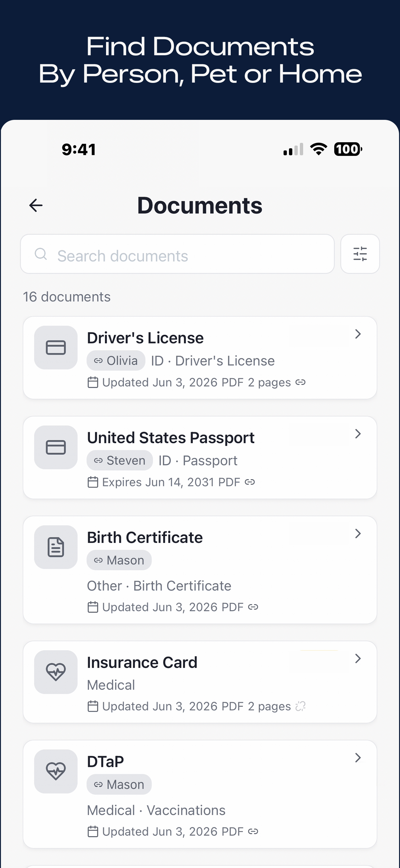Tap the battery 100 indicator
The image size is (400, 868).
(348, 149)
